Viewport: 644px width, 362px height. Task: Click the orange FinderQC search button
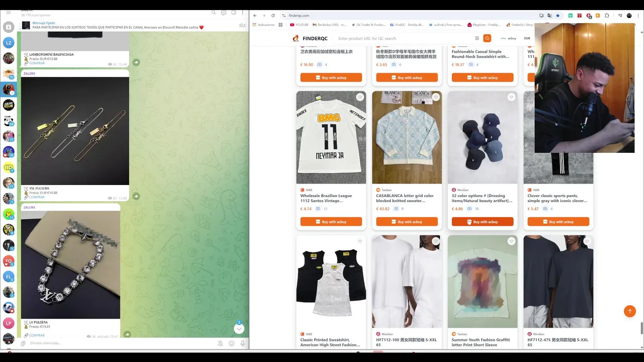(487, 38)
